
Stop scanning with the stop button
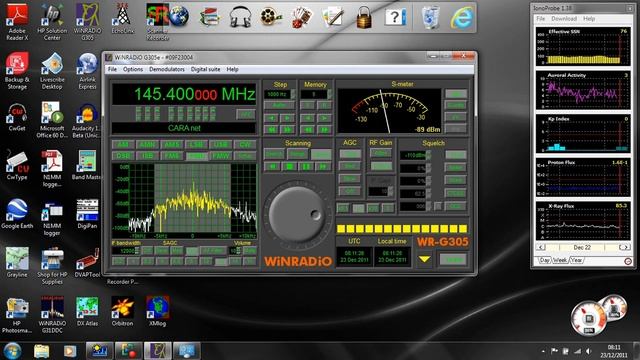[289, 167]
